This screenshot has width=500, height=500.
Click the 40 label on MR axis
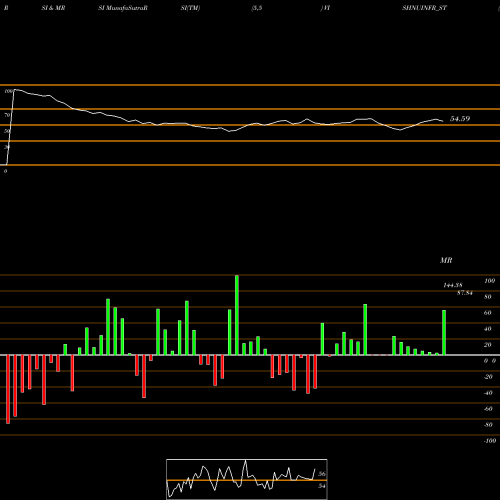pos(487,329)
